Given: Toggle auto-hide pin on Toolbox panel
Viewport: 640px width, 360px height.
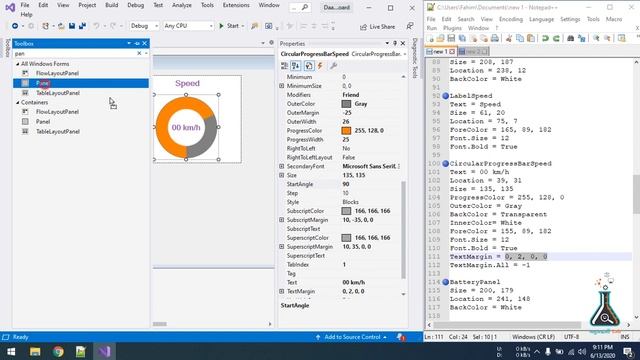Looking at the screenshot, I should pos(137,43).
